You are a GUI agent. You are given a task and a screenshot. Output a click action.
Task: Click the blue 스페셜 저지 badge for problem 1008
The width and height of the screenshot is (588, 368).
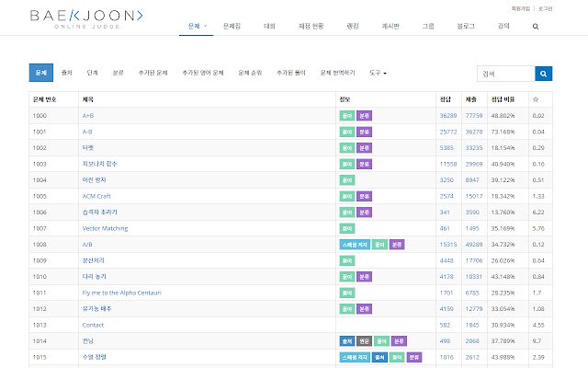(355, 245)
